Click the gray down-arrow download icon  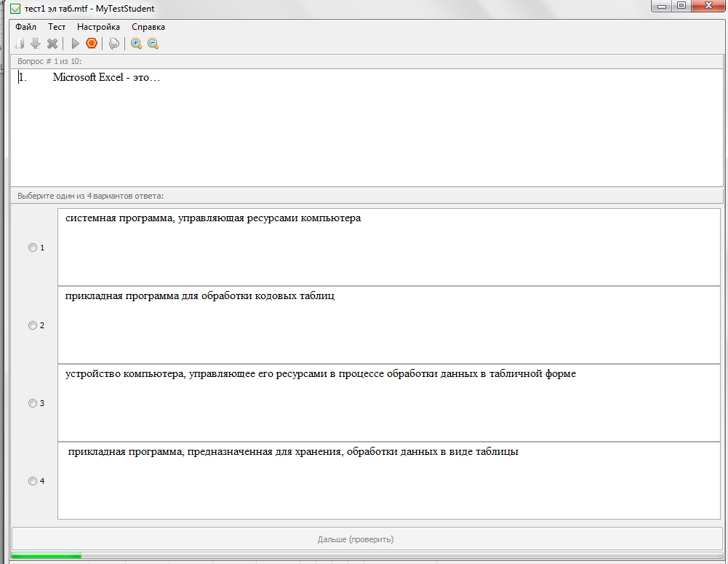point(36,44)
